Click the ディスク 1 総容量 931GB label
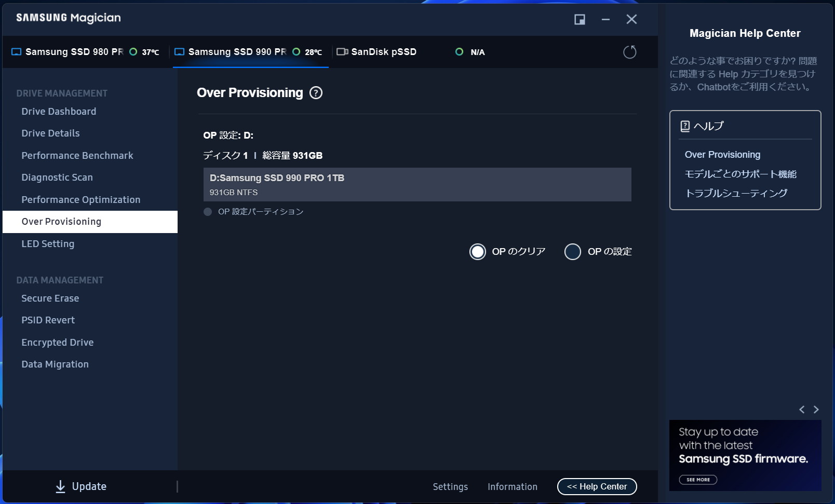This screenshot has width=835, height=504. coord(263,156)
